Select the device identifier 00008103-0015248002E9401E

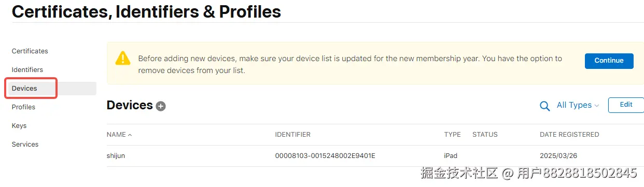[x=325, y=156]
